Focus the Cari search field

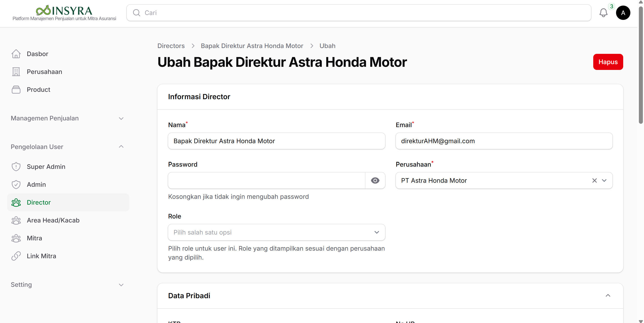point(359,13)
